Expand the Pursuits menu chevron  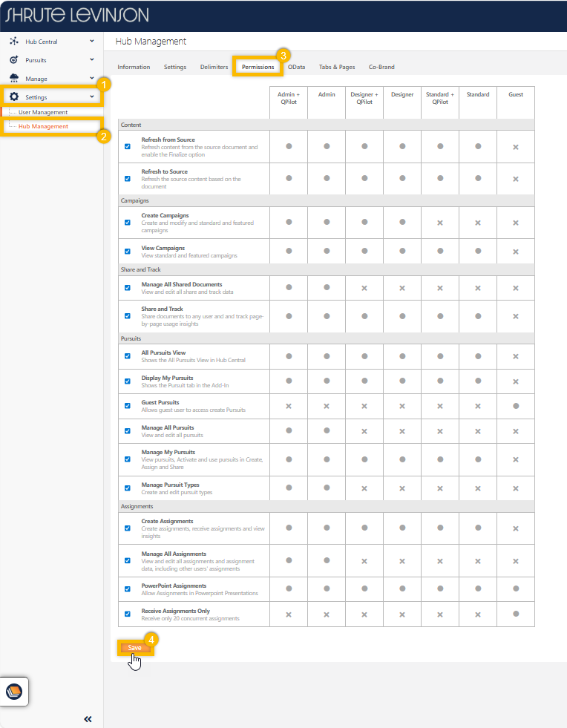(92, 60)
